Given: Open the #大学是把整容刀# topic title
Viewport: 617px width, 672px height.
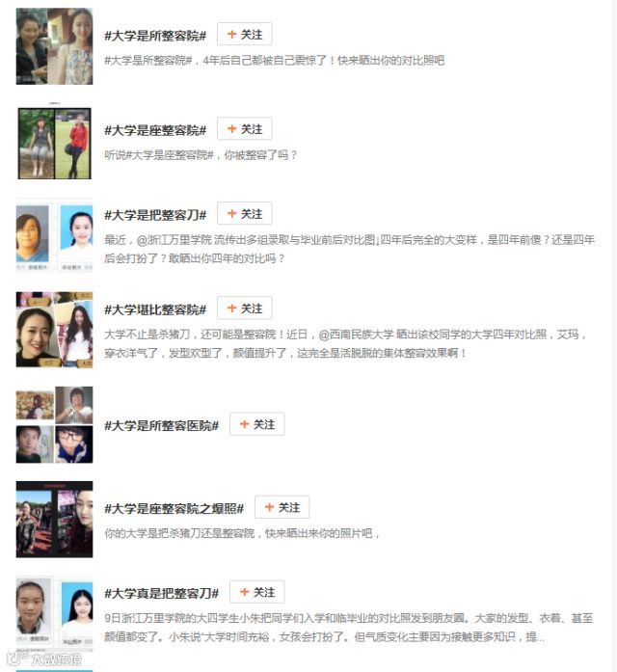Looking at the screenshot, I should 155,215.
